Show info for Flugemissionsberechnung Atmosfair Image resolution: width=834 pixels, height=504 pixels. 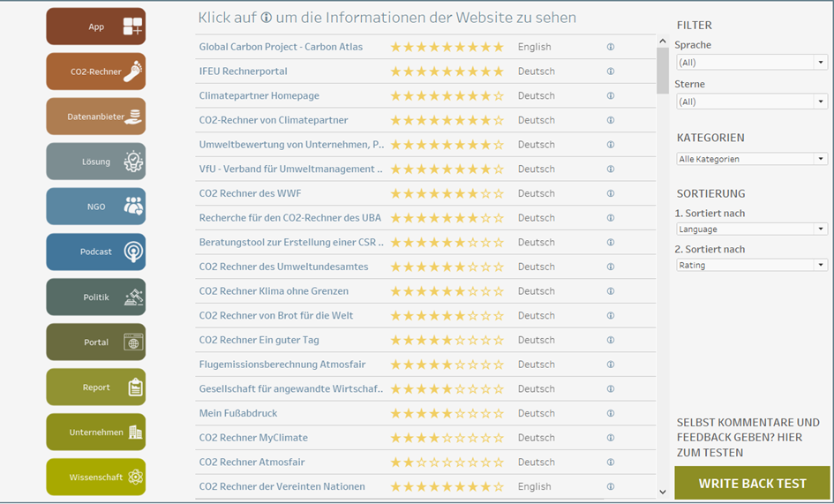point(611,365)
